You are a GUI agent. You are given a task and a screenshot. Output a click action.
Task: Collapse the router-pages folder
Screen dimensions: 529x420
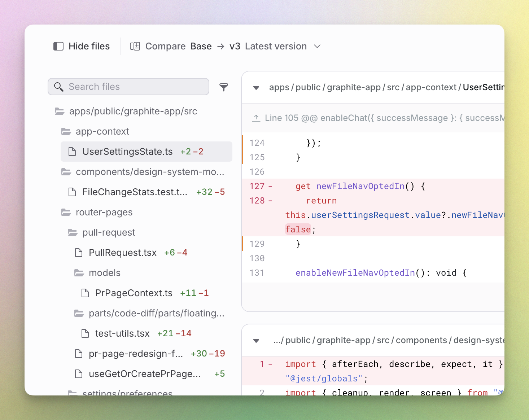coord(104,212)
